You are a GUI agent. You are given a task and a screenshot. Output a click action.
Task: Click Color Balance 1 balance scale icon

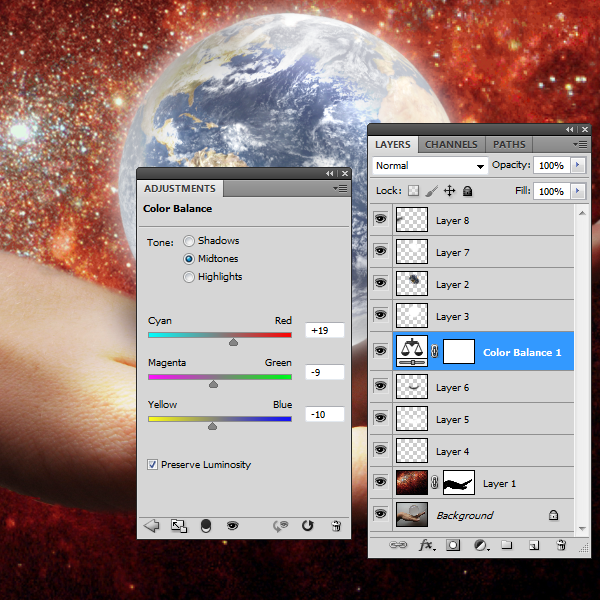412,351
